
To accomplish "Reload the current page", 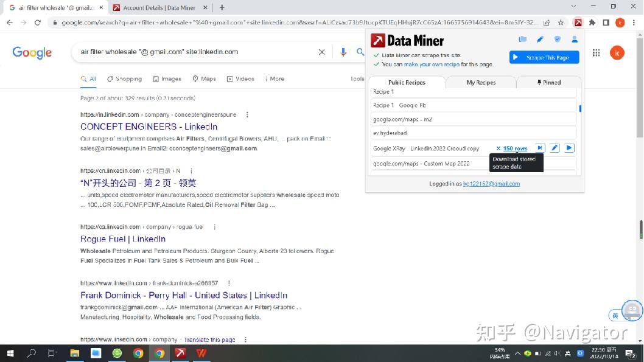I will (x=38, y=23).
